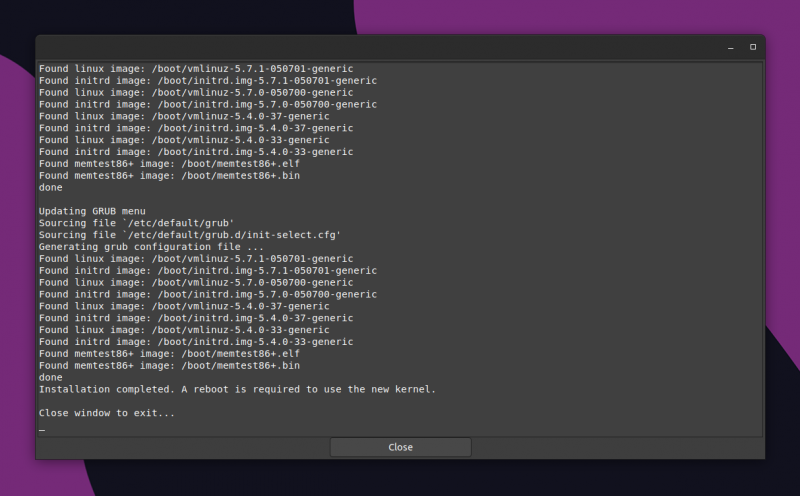This screenshot has width=800, height=496.
Task: Click the Close button below the terminal
Action: pos(401,447)
